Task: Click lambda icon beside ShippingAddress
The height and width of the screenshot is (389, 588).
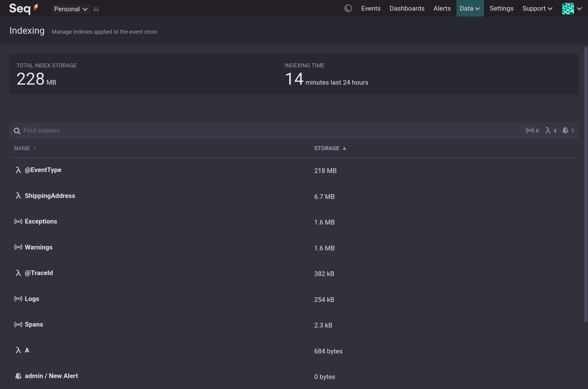Action: (x=18, y=196)
